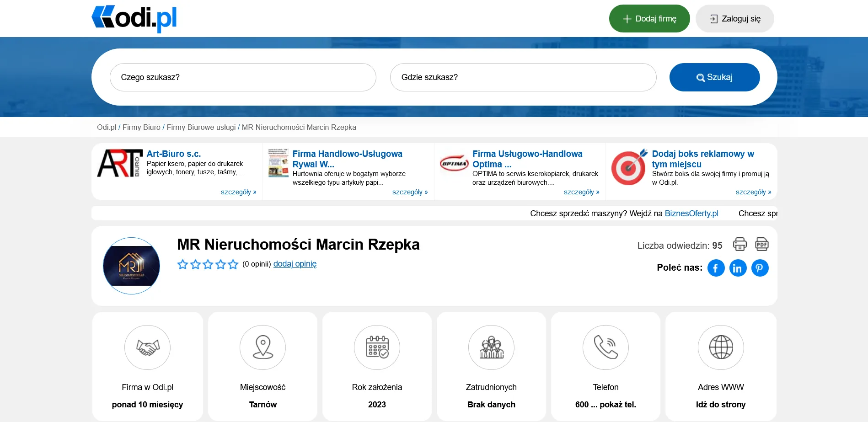Open Odi.pl breadcrumb link
868x422 pixels.
[x=107, y=127]
